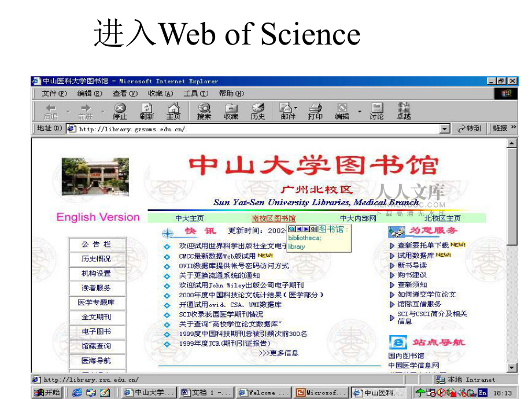Click the 中大内部网 nav link
The image size is (532, 399).
pyautogui.click(x=358, y=218)
